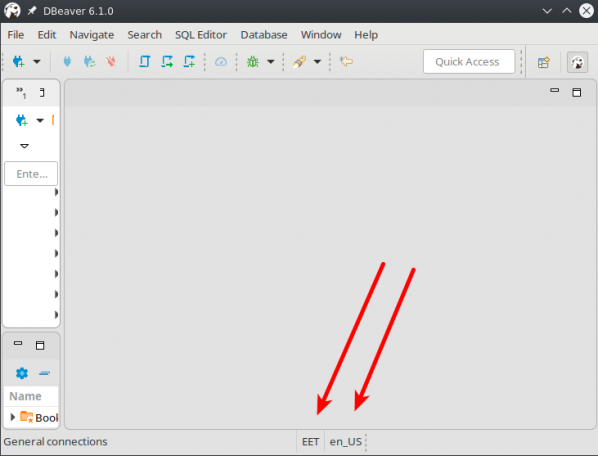The width and height of the screenshot is (598, 456).
Task: Click the EET timezone status button
Action: [310, 442]
